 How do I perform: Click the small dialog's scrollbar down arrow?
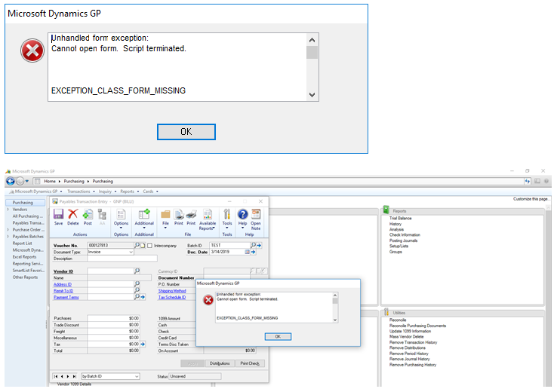[334, 320]
